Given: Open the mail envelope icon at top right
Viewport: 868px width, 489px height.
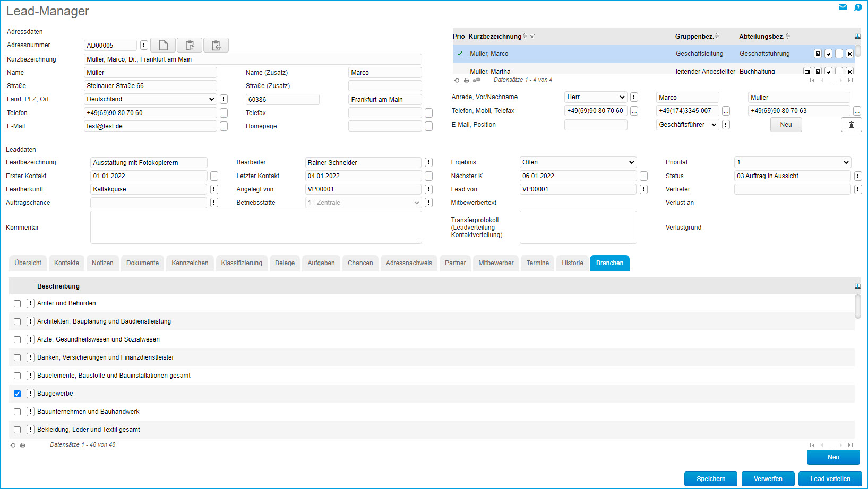Looking at the screenshot, I should tap(843, 7).
